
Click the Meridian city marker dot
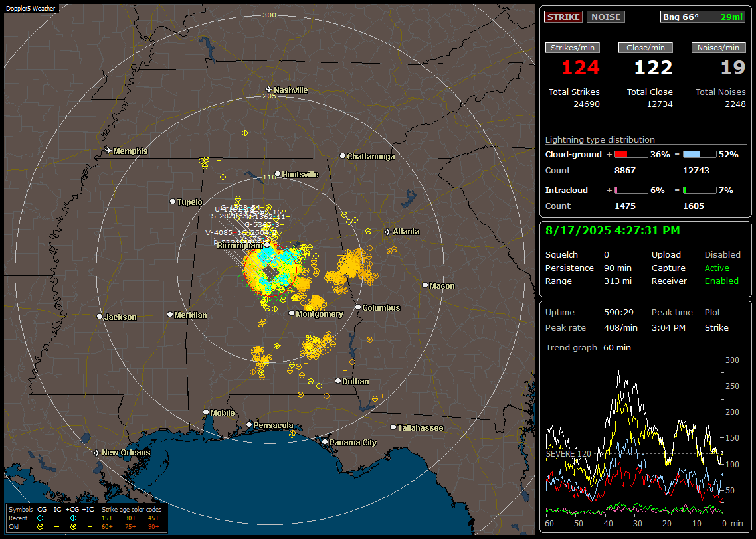tap(169, 315)
